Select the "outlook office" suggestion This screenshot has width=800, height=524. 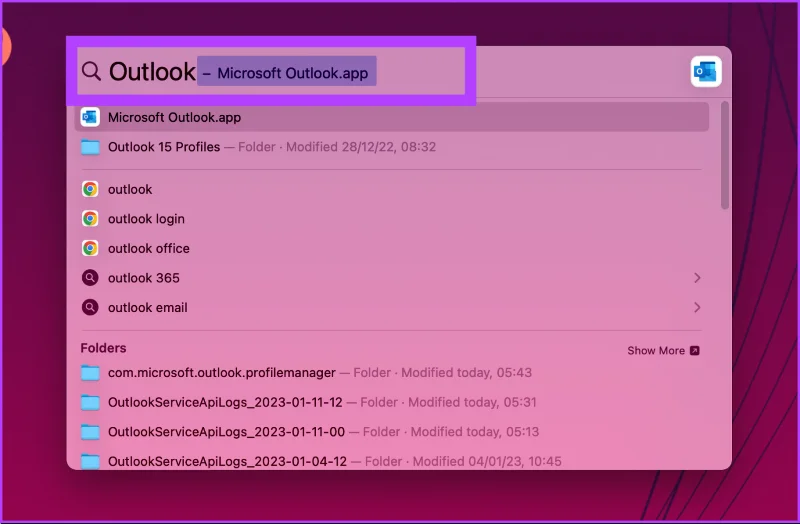(392, 248)
